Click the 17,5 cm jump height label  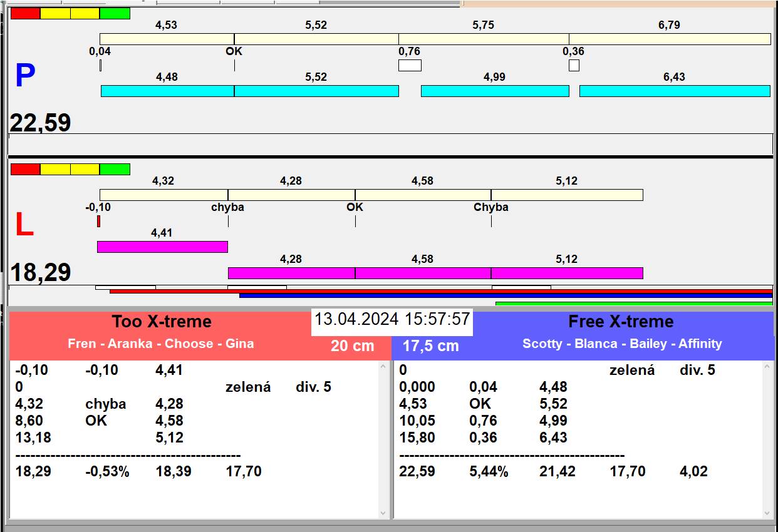(x=430, y=345)
